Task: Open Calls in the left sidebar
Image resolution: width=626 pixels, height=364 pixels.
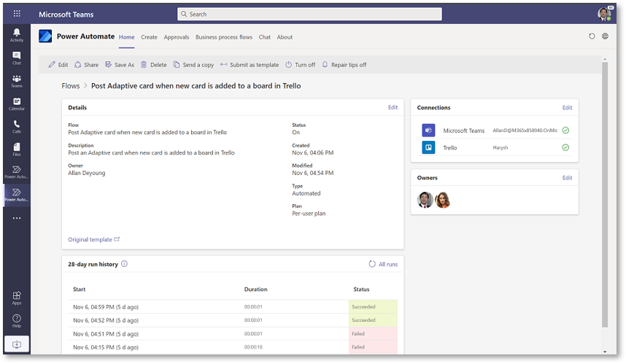Action: 17,126
